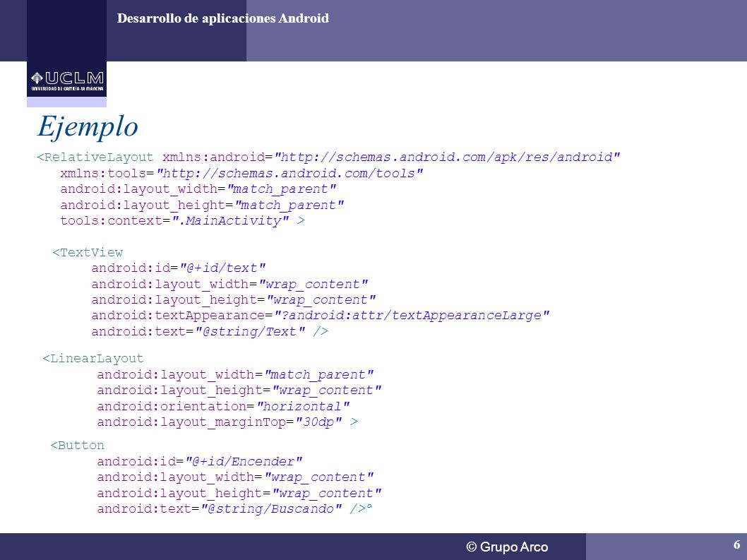Click the UCLM university logo
747x560 pixels.
pos(66,81)
